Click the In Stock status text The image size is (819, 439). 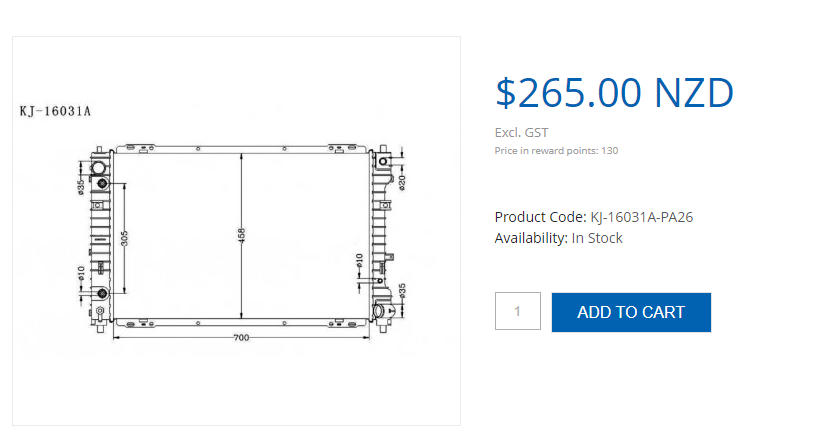pos(597,238)
